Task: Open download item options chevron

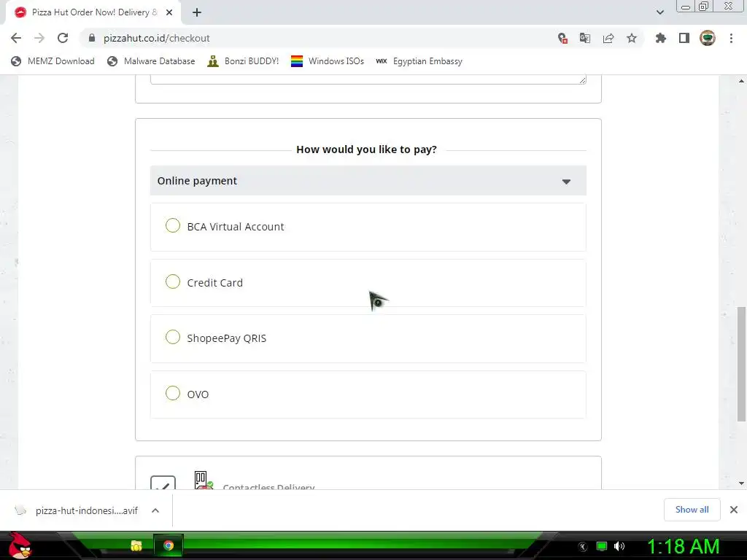Action: pos(155,510)
